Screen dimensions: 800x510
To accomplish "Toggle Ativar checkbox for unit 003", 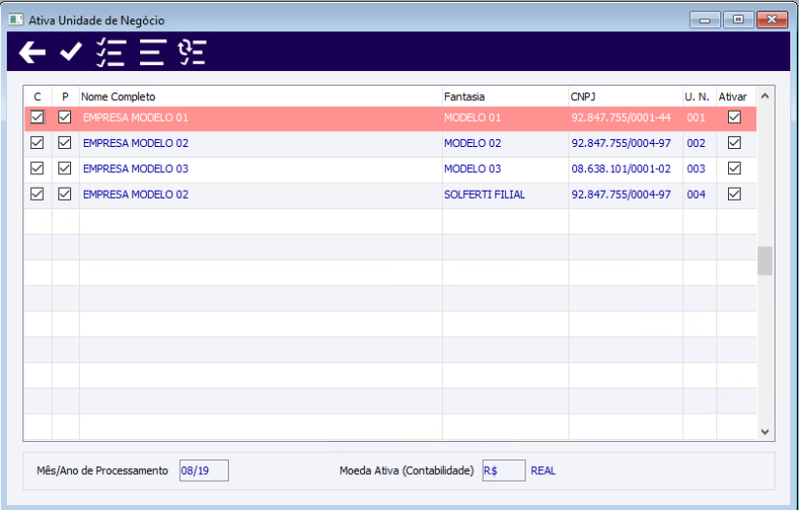I will click(734, 168).
